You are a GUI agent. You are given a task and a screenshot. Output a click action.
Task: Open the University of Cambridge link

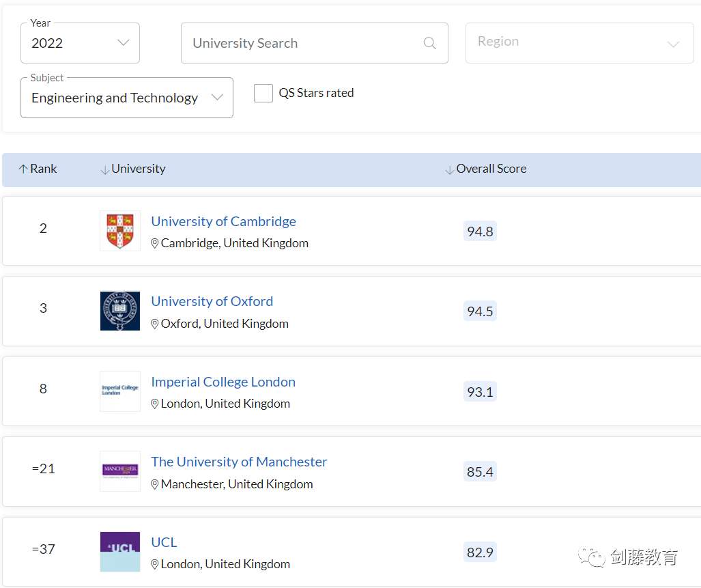click(x=223, y=221)
